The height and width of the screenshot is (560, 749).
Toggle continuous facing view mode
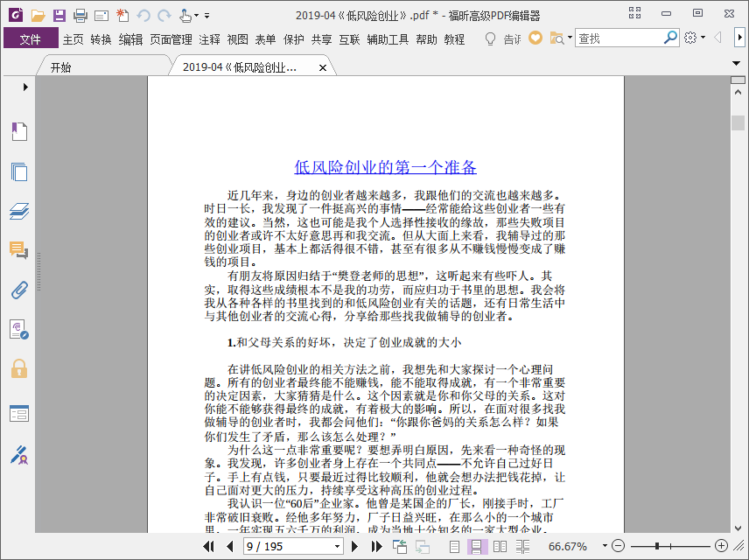523,546
